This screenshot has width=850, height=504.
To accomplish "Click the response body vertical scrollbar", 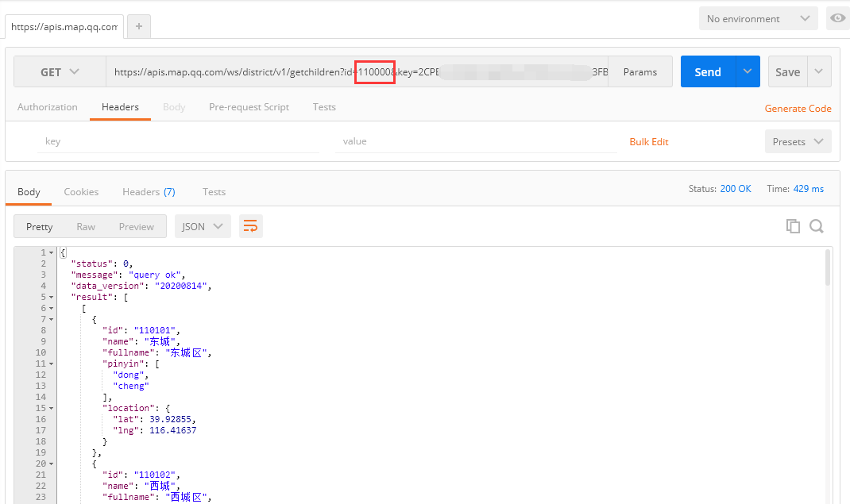I will click(x=828, y=268).
